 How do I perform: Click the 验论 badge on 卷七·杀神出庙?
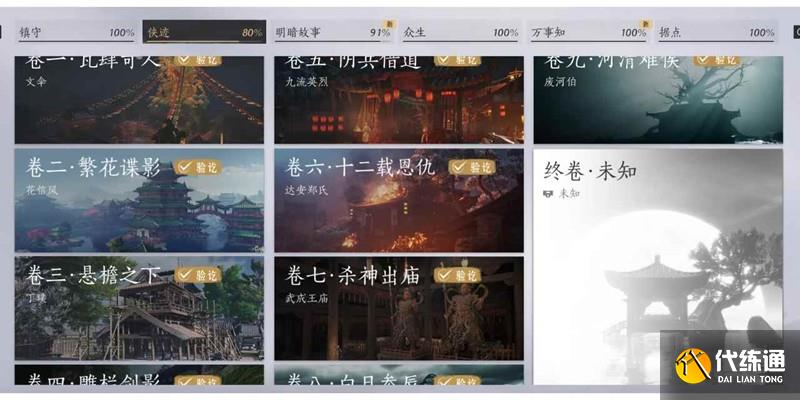click(458, 275)
